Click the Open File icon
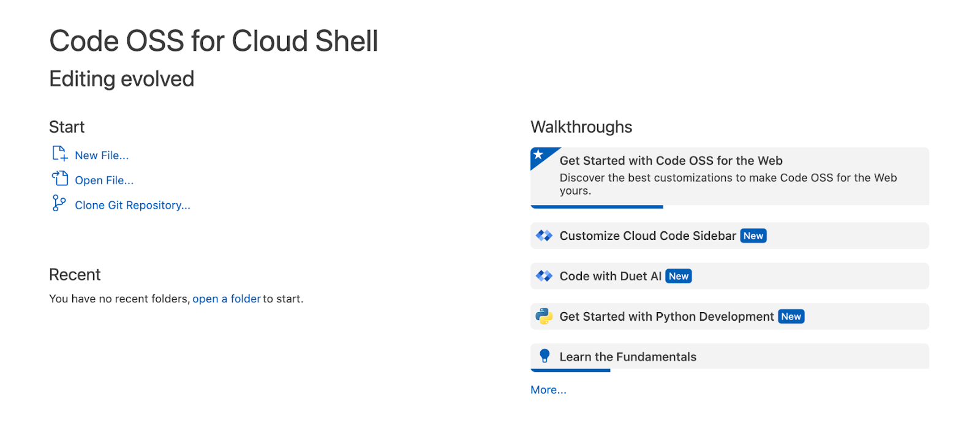The height and width of the screenshot is (432, 980). coord(59,179)
